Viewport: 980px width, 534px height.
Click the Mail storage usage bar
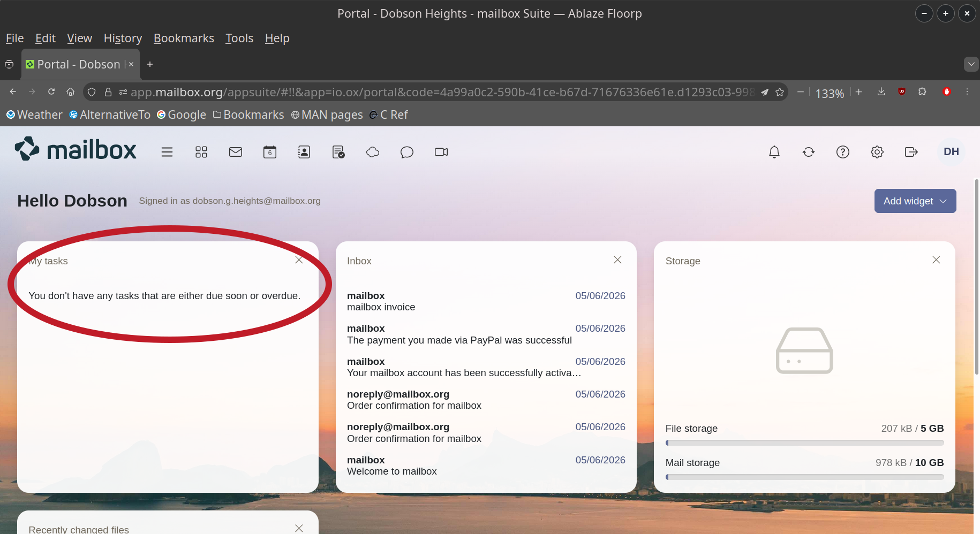(x=804, y=477)
